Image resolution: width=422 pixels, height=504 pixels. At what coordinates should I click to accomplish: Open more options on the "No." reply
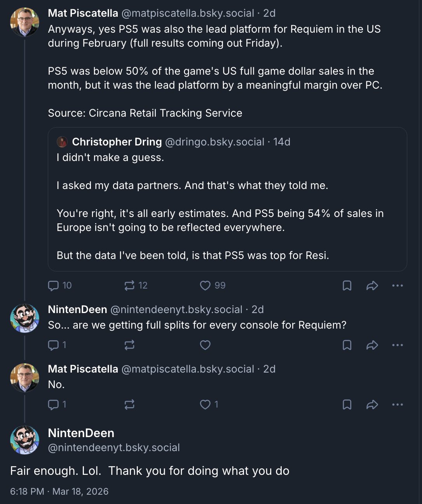point(398,404)
